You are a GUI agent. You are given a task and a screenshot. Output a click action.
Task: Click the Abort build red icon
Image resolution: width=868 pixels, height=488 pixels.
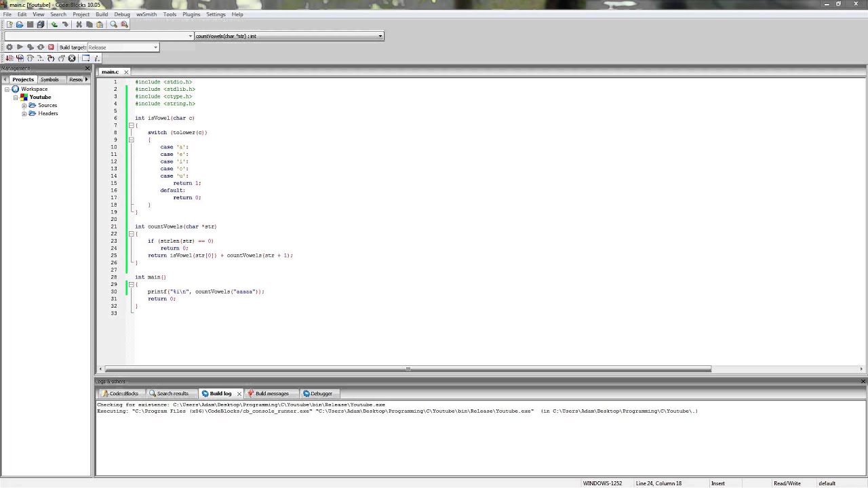51,47
